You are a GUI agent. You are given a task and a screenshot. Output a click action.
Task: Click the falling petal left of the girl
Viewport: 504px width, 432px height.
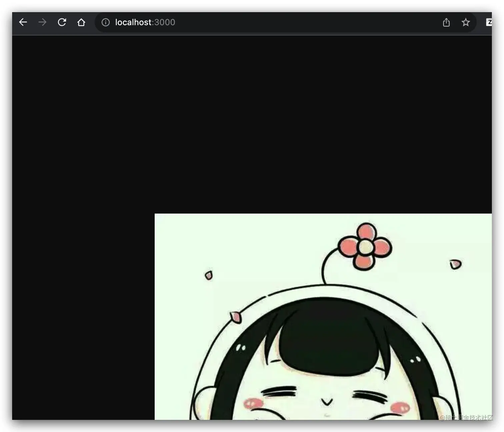209,275
